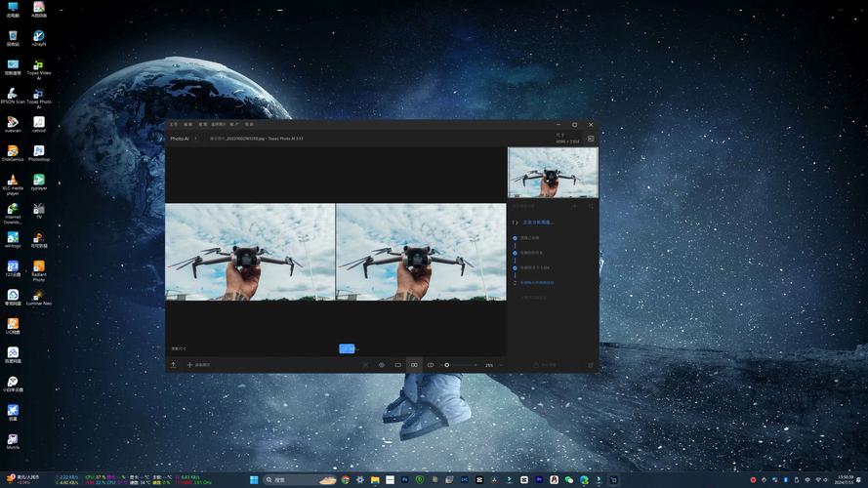Click the zoom slider handle

click(447, 365)
